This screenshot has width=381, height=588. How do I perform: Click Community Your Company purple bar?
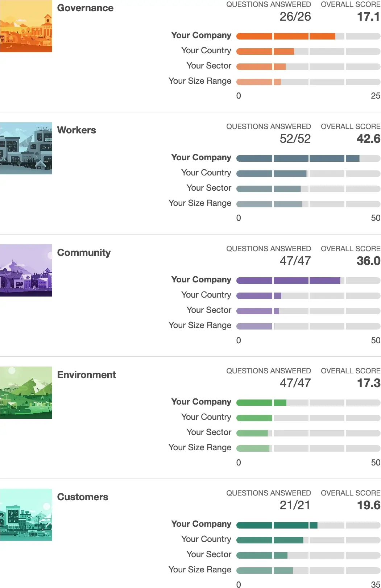tap(308, 281)
